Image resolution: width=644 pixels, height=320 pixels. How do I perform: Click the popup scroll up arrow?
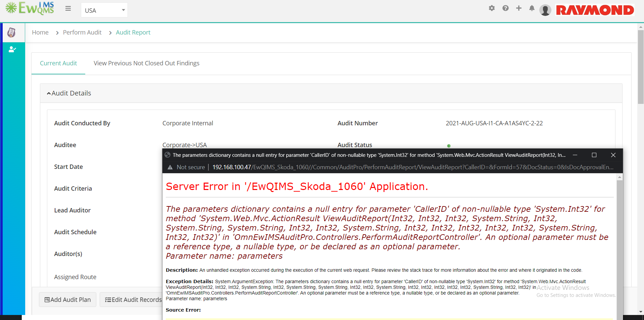pos(620,177)
